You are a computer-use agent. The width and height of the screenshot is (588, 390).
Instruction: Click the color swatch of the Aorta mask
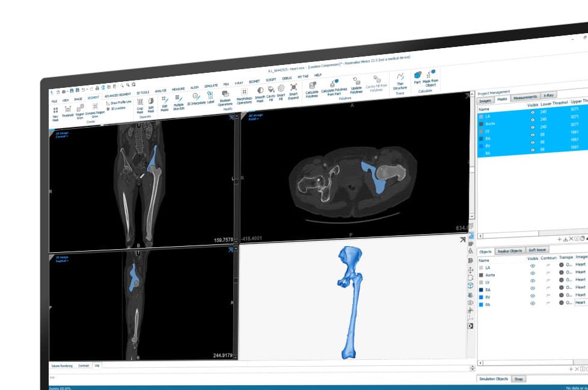pos(481,124)
